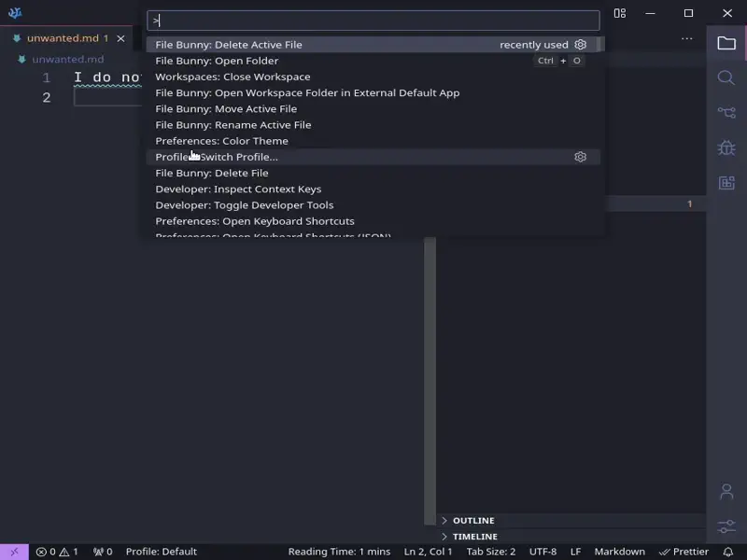747x560 pixels.
Task: Open notifications bell in status bar
Action: [x=727, y=552]
